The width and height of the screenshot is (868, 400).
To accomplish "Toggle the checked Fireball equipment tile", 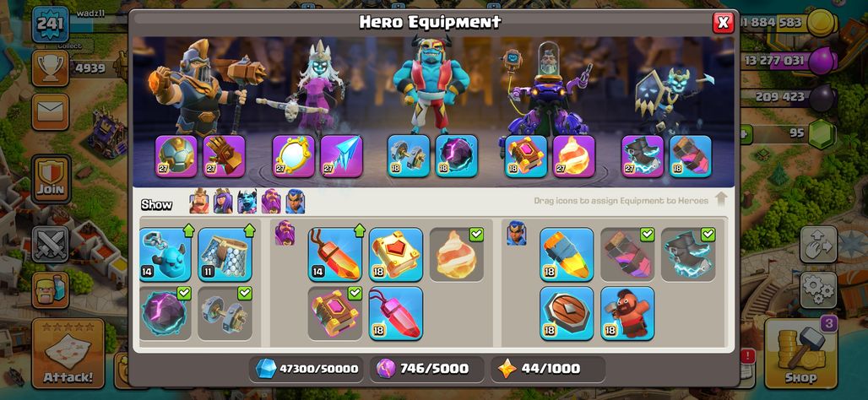I will tap(457, 254).
